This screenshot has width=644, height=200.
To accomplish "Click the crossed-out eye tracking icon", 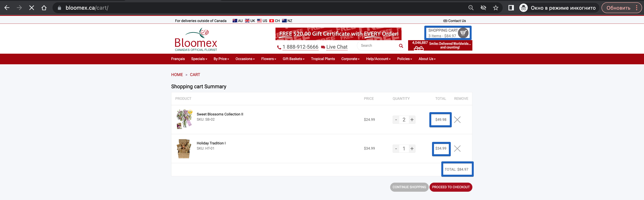I will 483,8.
